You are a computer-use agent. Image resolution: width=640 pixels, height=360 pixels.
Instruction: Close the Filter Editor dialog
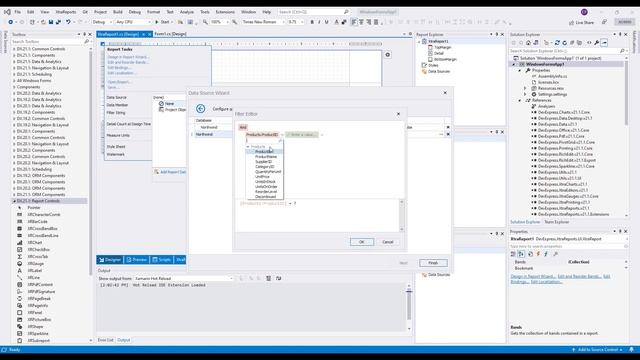click(398, 114)
